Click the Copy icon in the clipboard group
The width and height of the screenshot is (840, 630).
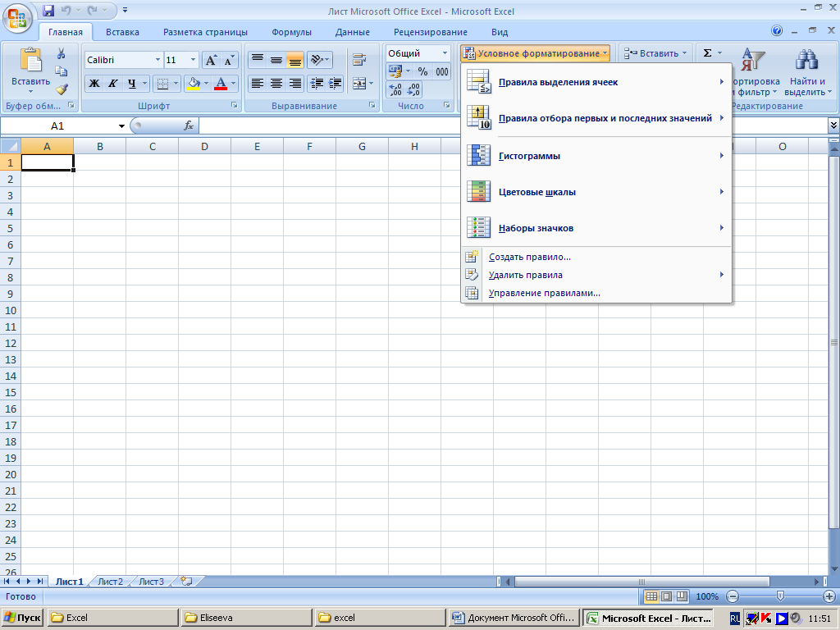click(61, 71)
